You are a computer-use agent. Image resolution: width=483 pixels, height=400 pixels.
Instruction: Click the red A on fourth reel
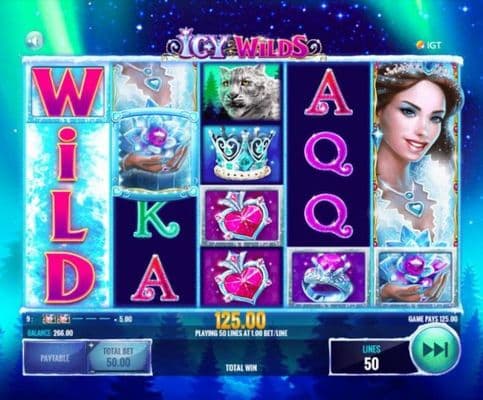[329, 93]
